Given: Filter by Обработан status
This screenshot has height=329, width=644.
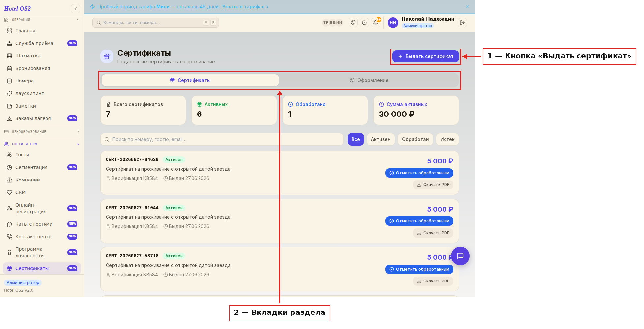Looking at the screenshot, I should (x=415, y=139).
